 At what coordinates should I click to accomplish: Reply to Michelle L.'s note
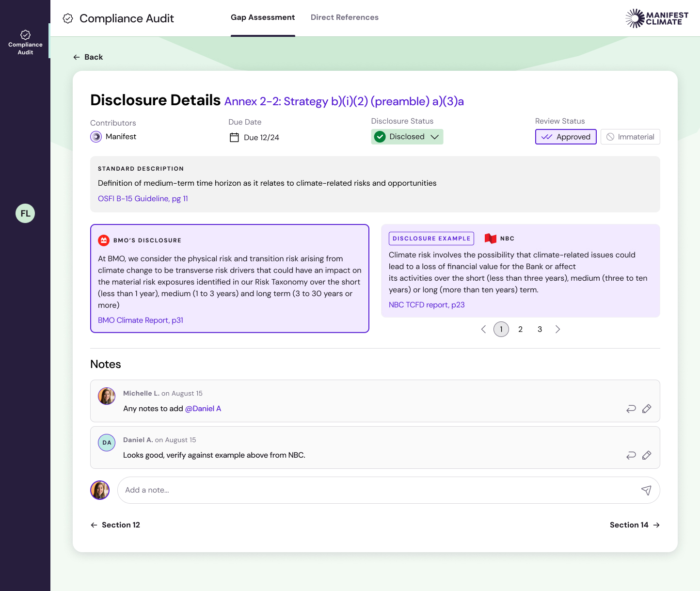coord(631,409)
